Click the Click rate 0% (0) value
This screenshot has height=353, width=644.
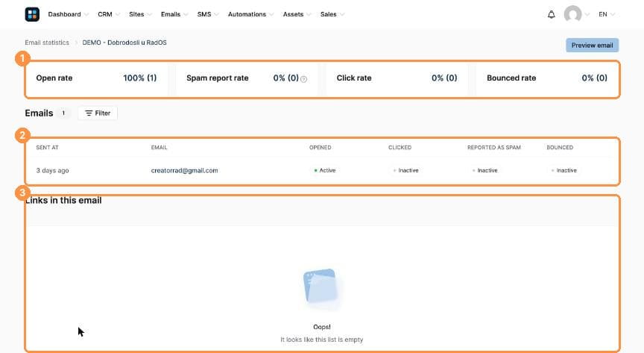[x=444, y=78]
